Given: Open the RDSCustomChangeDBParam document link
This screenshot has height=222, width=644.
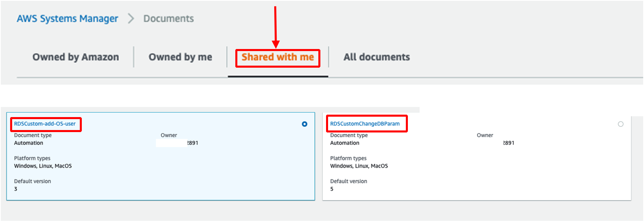Looking at the screenshot, I should click(x=365, y=124).
